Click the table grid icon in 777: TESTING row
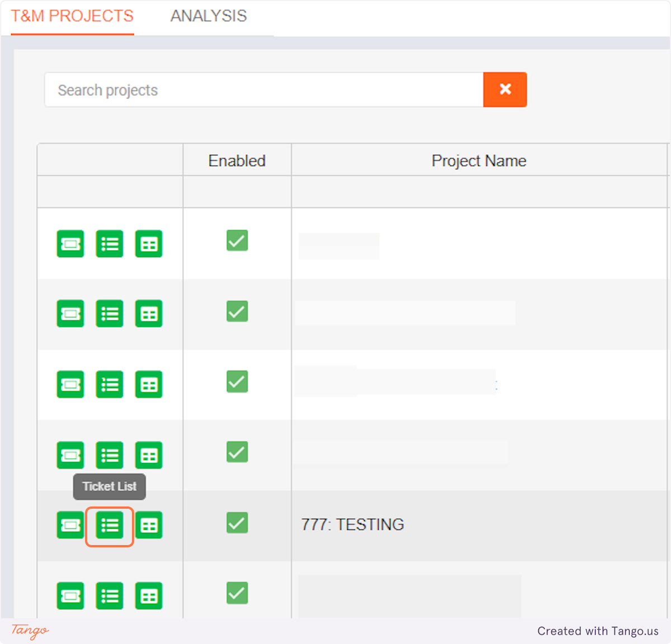 pos(149,525)
